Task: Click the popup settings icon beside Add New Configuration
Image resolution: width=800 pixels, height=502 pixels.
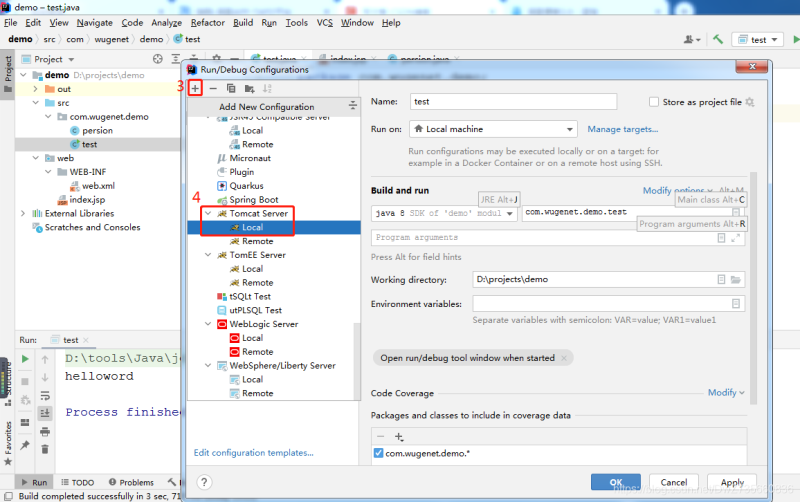Action: [353, 106]
